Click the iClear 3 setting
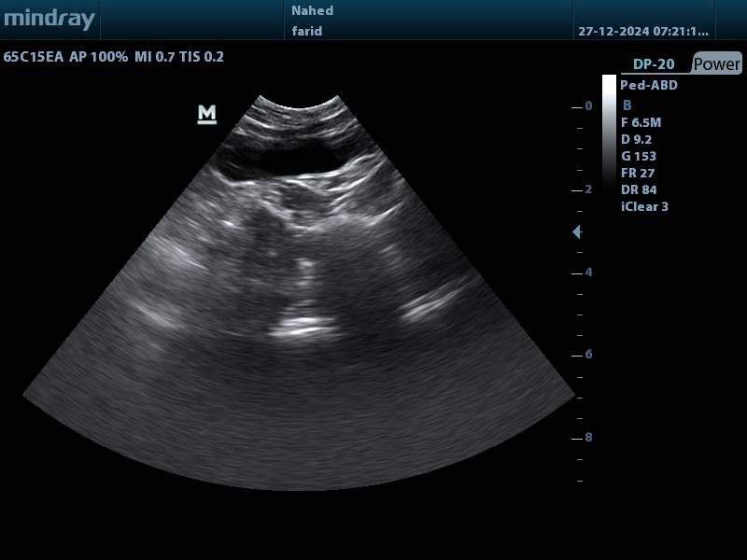This screenshot has width=747, height=560. [644, 206]
